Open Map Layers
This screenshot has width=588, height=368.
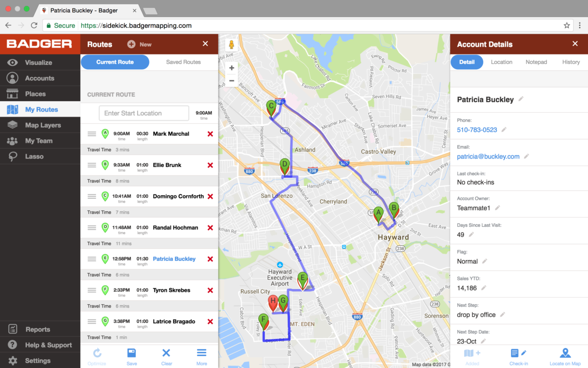coord(29,125)
